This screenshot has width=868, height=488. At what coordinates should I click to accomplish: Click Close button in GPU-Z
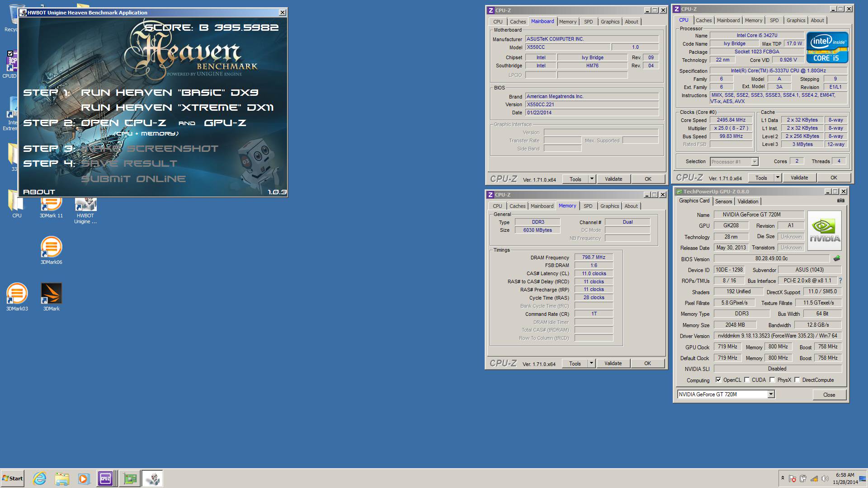[829, 394]
